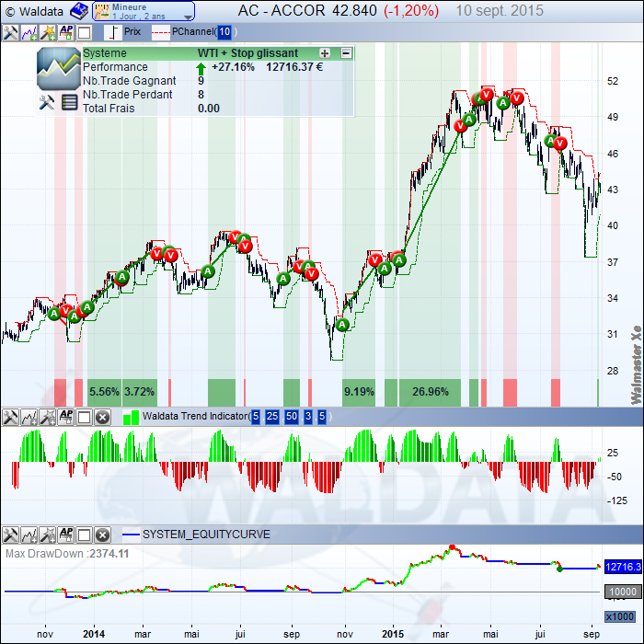Edit the Trend Indicator parameter 50

pyautogui.click(x=292, y=417)
